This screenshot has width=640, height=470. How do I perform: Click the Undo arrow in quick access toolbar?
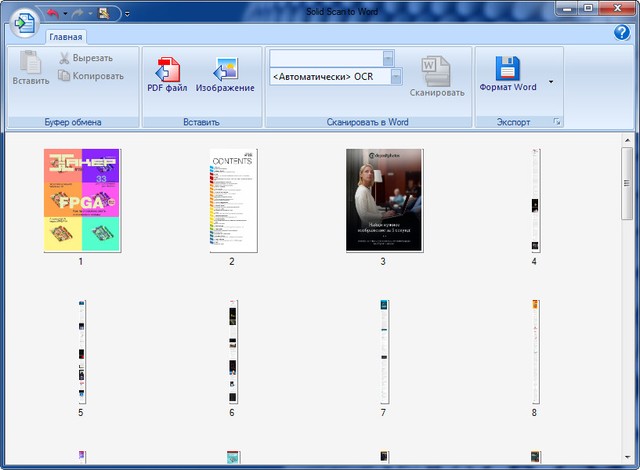point(52,13)
